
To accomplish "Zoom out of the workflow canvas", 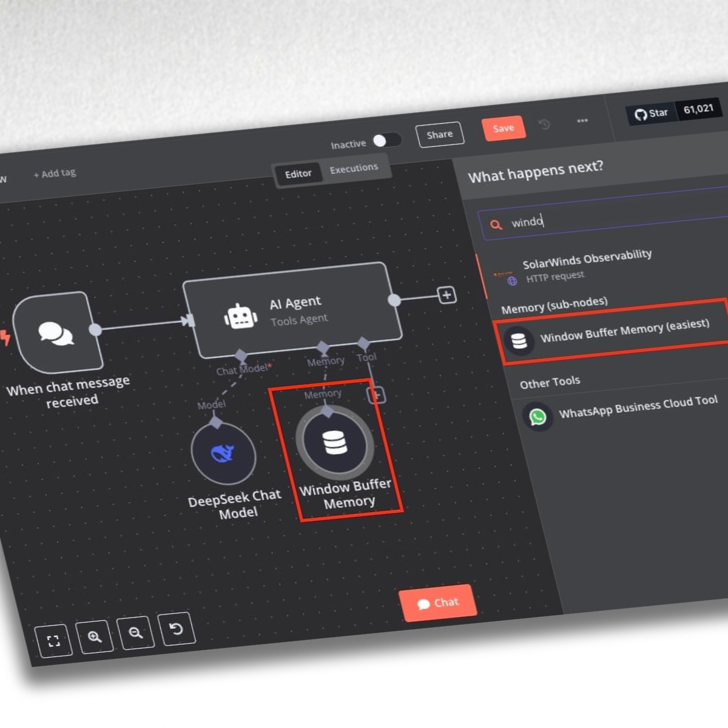I will (136, 633).
